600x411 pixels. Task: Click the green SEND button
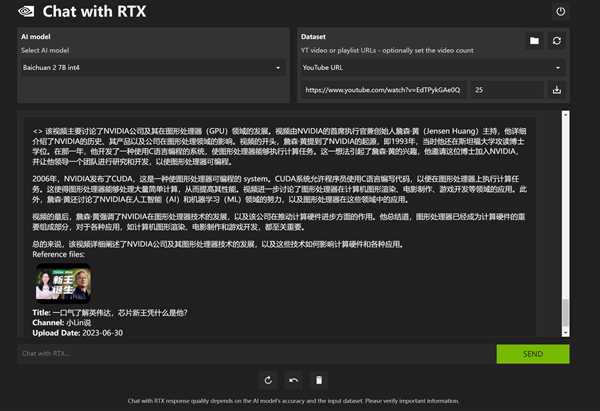[533, 354]
